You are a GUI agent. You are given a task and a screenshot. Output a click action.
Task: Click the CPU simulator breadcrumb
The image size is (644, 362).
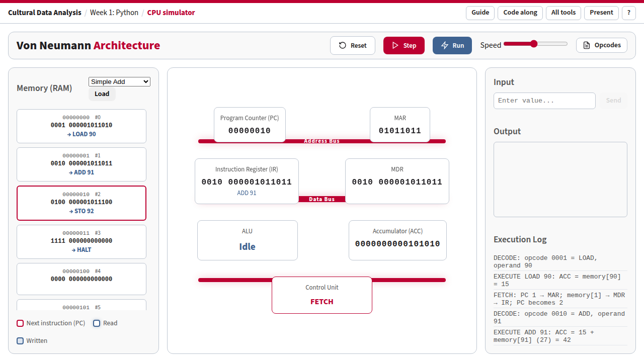(171, 13)
